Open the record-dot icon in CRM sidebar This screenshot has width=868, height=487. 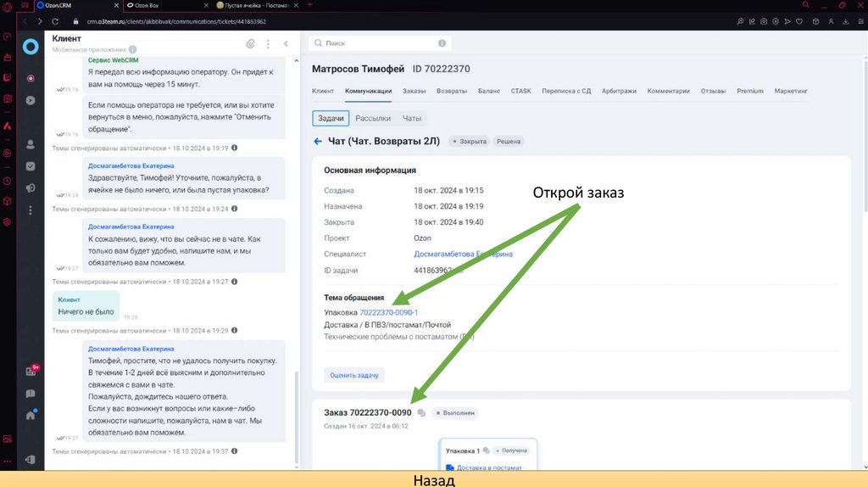tap(31, 78)
